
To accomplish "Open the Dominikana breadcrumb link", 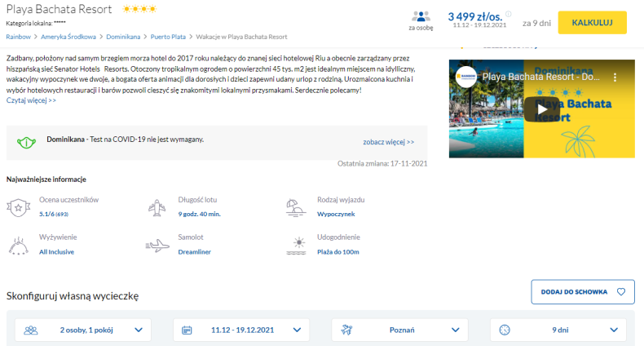I will click(x=123, y=37).
